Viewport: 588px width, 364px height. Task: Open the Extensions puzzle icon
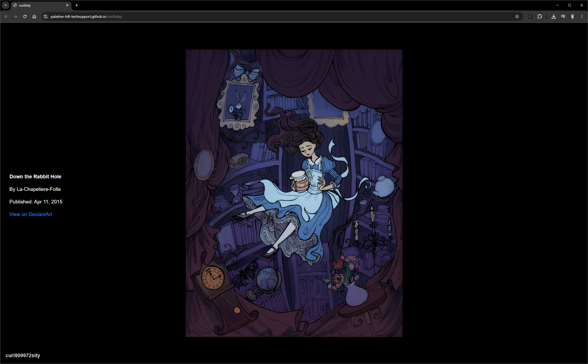[x=540, y=16]
